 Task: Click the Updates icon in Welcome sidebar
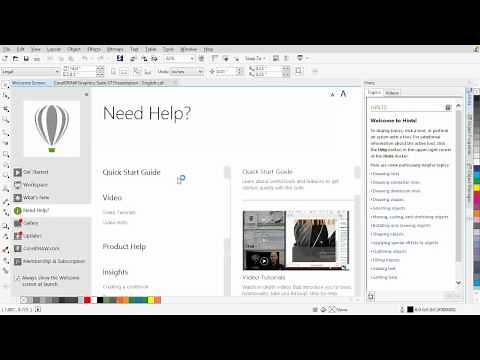click(x=18, y=236)
